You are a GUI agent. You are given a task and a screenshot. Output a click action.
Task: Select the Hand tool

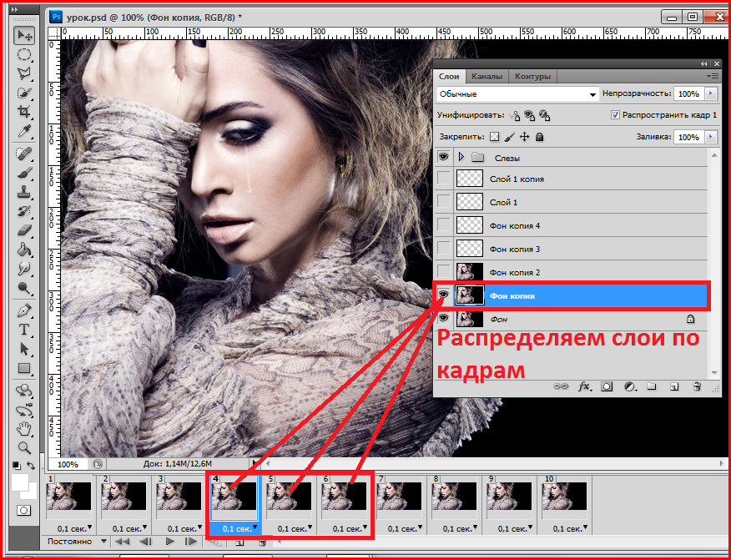[24, 428]
